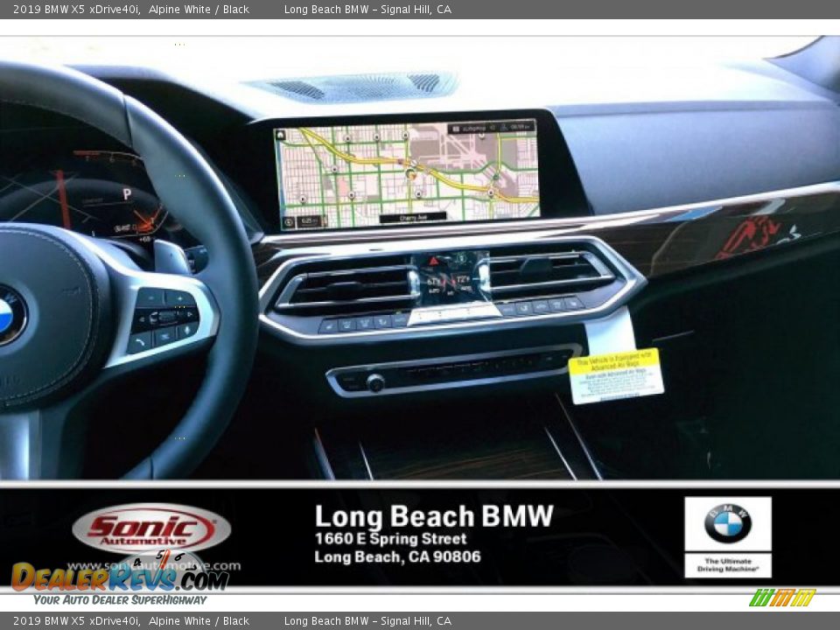Screen dimensions: 840x630
Task: Click the 67 degree driver temperature control
Action: click(x=432, y=281)
